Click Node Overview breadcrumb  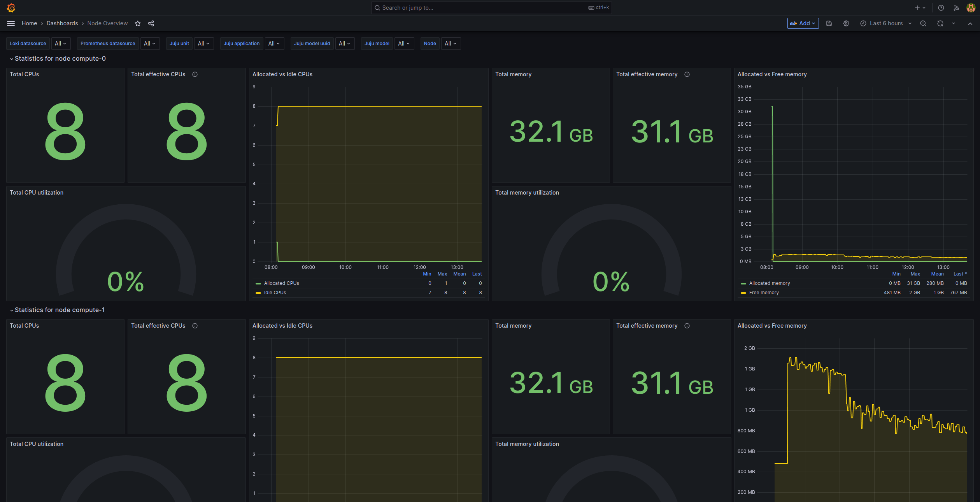click(x=107, y=23)
